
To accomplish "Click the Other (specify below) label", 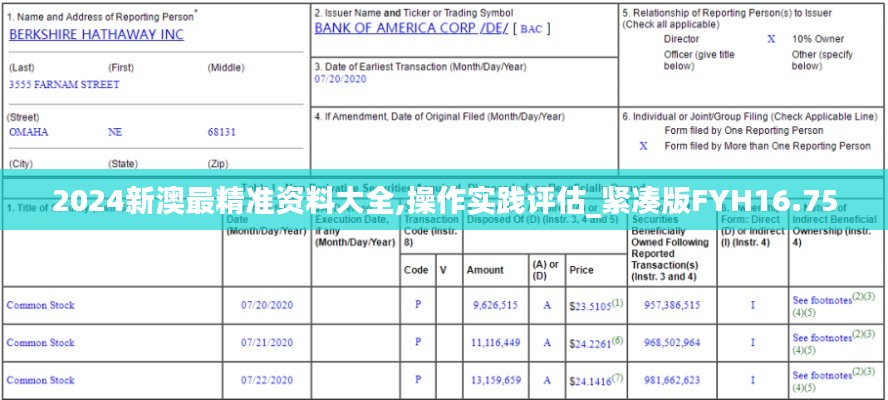I will (x=822, y=60).
